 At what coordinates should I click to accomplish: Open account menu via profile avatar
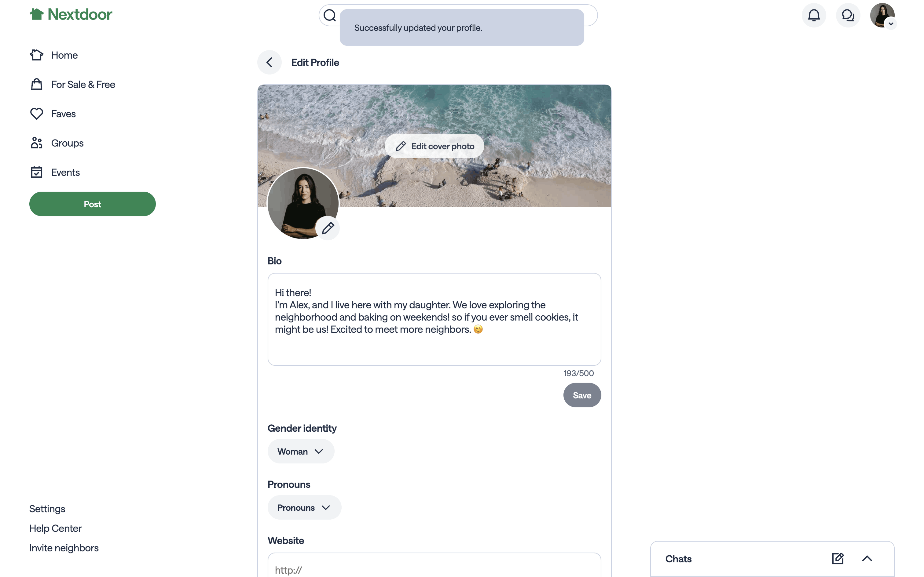click(x=882, y=15)
